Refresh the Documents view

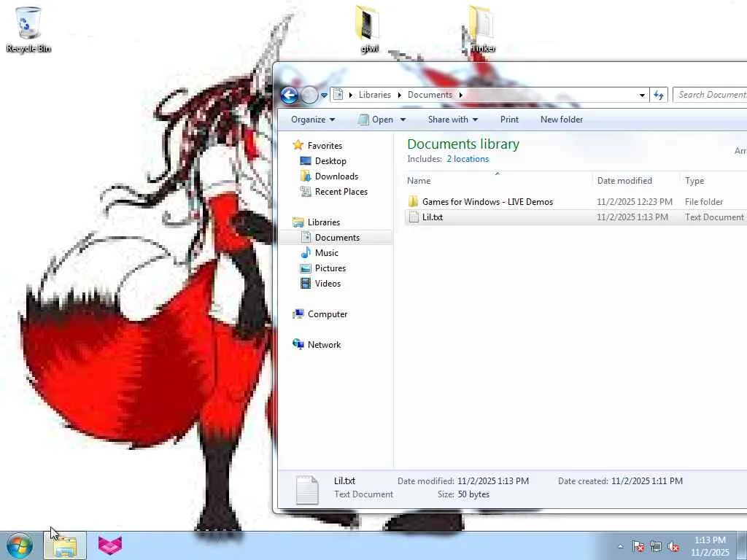coord(659,96)
